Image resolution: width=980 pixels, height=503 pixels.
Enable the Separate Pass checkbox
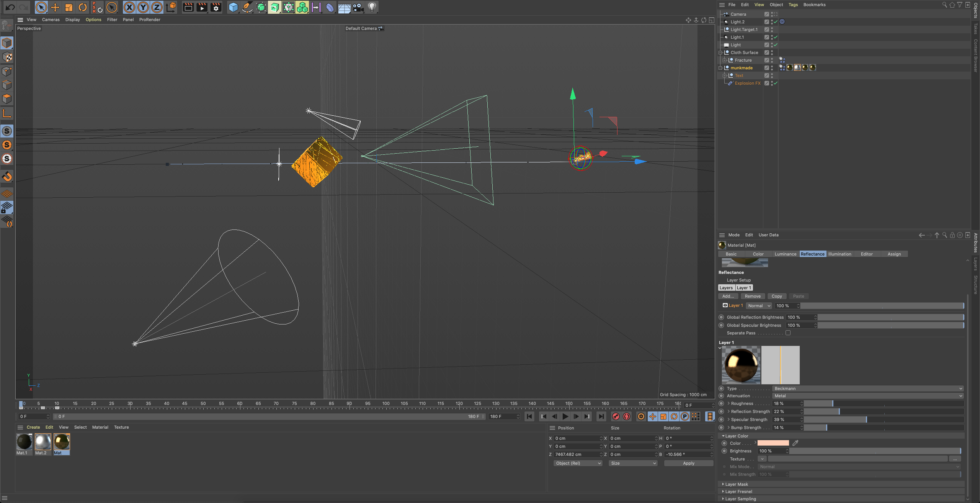point(787,333)
